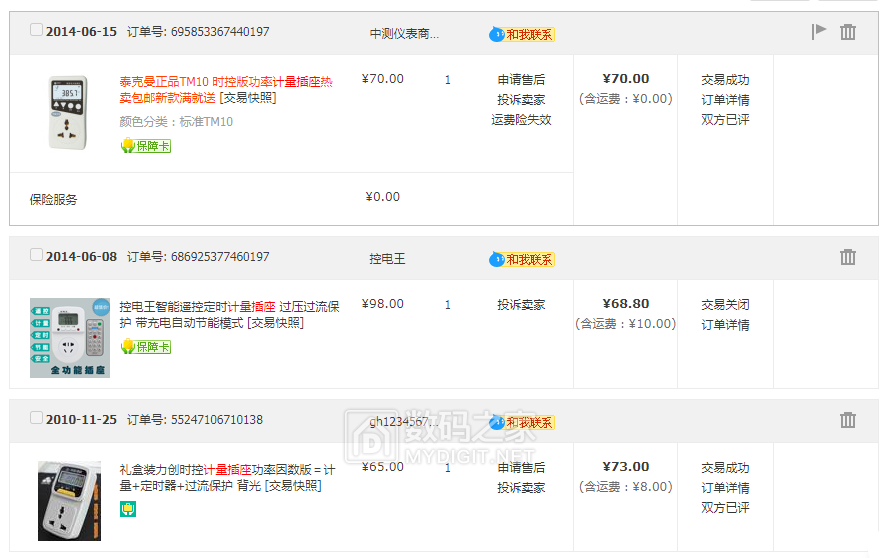Click the 保障卡 badge under the TM10 product
Image resolution: width=883 pixels, height=558 pixels.
[x=146, y=146]
